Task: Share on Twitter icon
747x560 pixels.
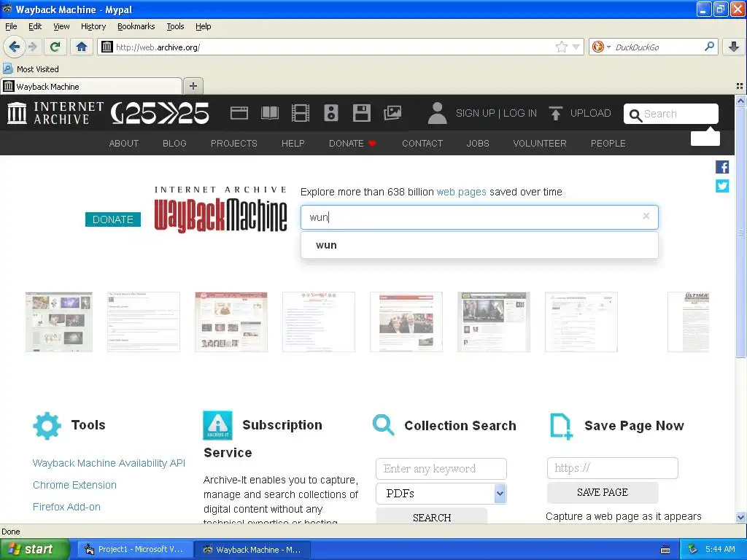Action: tap(722, 186)
